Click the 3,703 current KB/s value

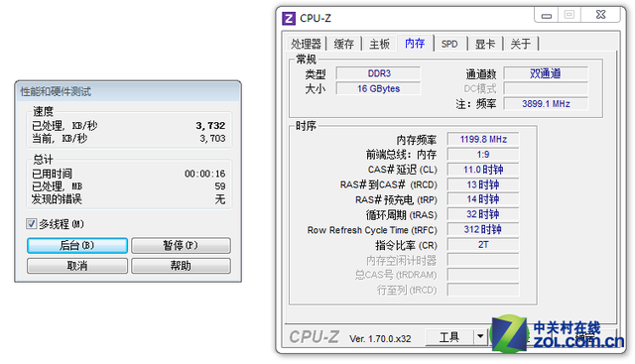212,139
